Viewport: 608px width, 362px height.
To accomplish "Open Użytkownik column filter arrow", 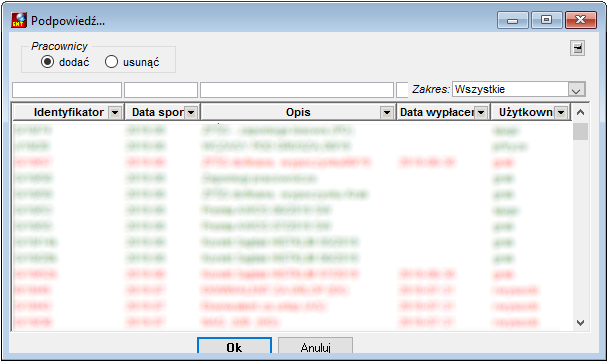I will [561, 113].
